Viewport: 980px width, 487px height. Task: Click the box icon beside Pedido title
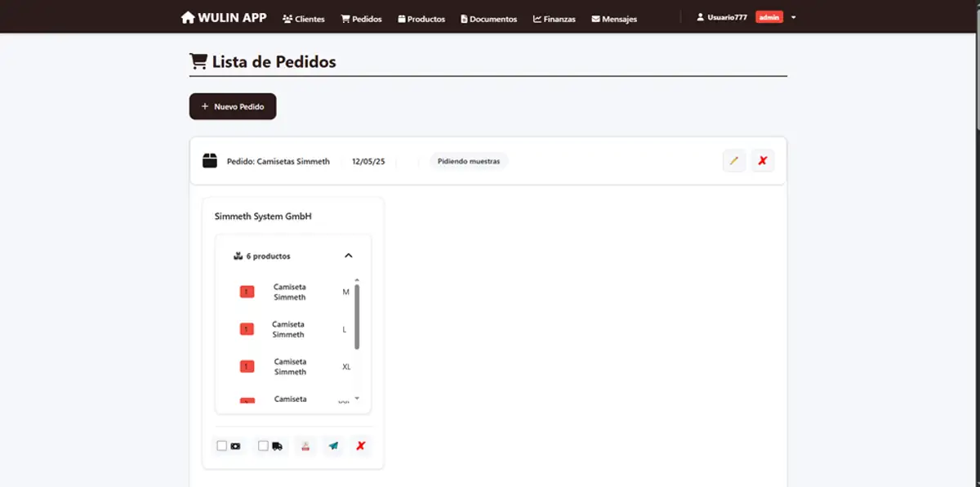pos(210,161)
